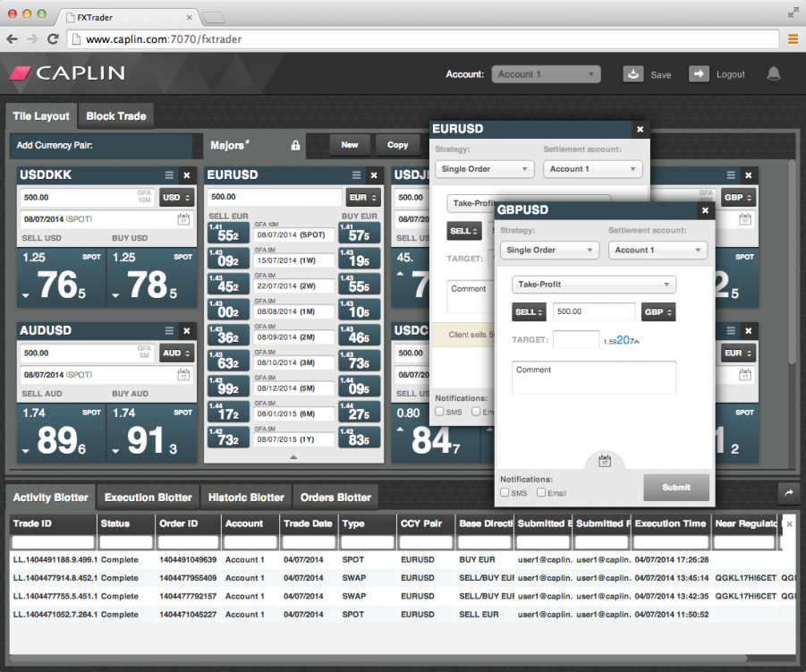Image resolution: width=806 pixels, height=672 pixels.
Task: Switch to Tile Layout tab
Action: (x=41, y=116)
